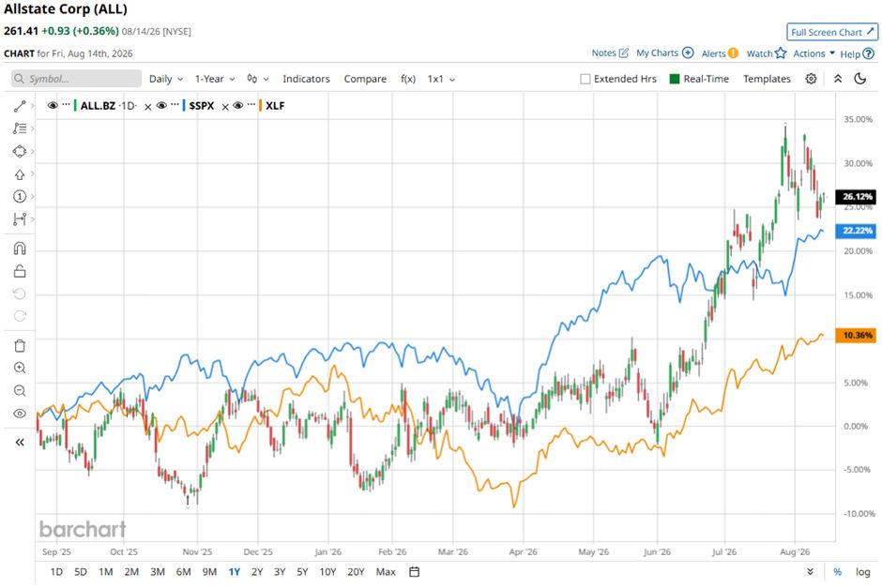This screenshot has width=882, height=588.
Task: Collapse the drawing toolbar with double chevron
Action: [x=20, y=443]
